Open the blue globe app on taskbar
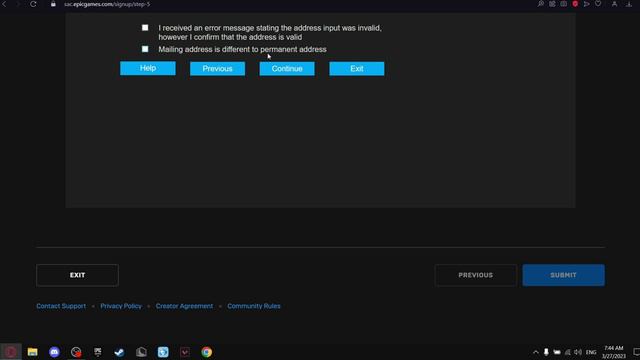The width and height of the screenshot is (640, 360). coord(163,352)
